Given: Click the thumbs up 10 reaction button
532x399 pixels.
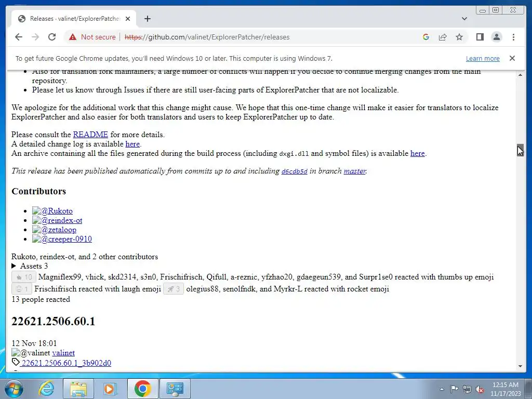Looking at the screenshot, I should coord(24,277).
